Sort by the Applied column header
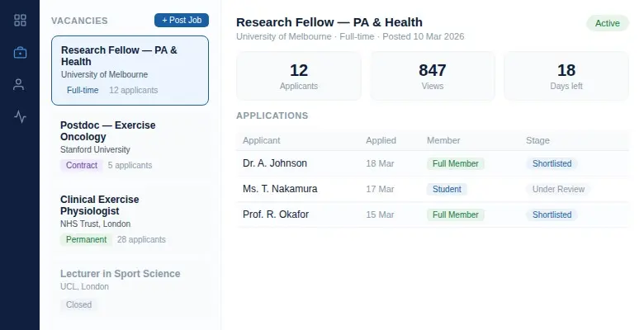The height and width of the screenshot is (330, 644). [x=381, y=140]
